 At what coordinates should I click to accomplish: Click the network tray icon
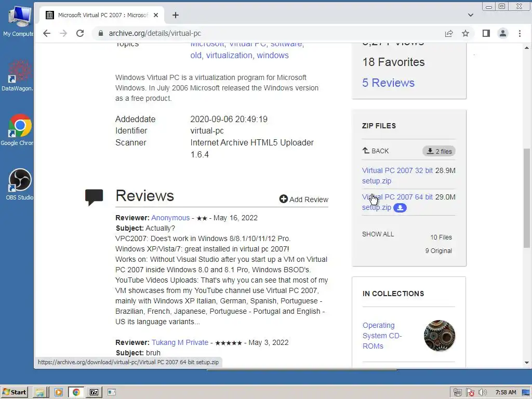[x=457, y=393]
